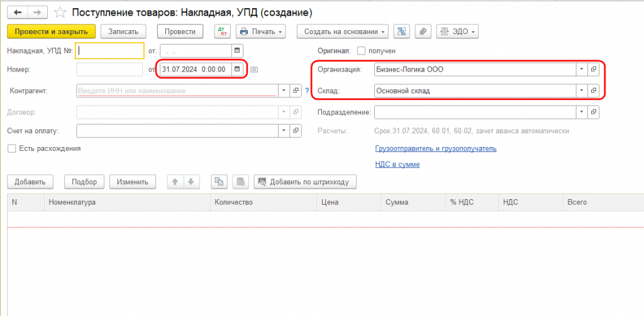Open НДС в сумме link

click(397, 164)
